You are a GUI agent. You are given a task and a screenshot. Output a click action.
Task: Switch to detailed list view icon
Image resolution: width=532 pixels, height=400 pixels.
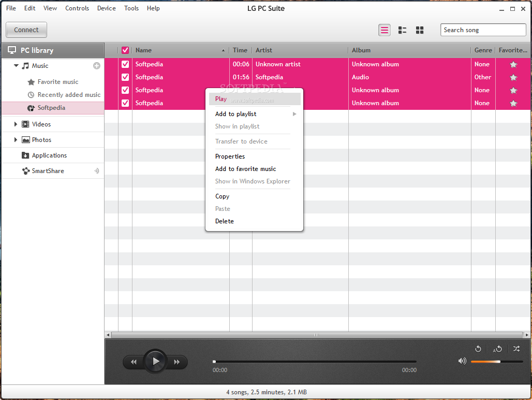(x=402, y=30)
